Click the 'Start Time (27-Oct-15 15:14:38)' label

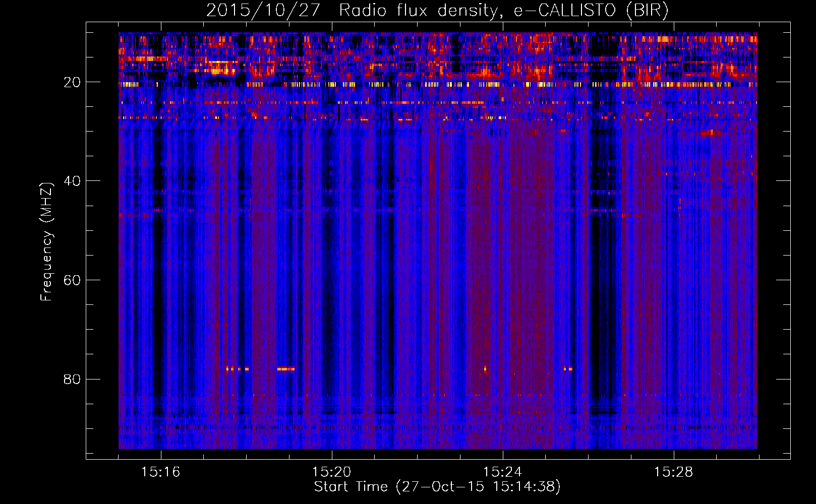(x=437, y=487)
